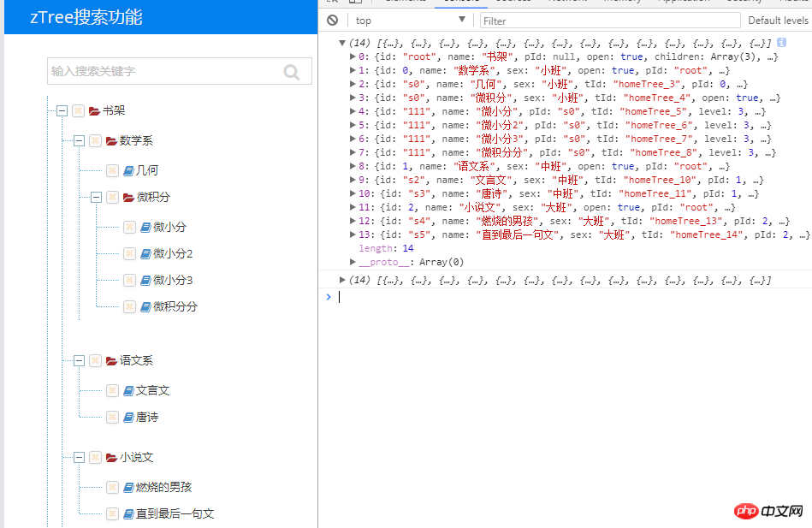The width and height of the screenshot is (812, 528).
Task: Toggle checkbox for 燃烧的男孩
Action: [x=112, y=487]
